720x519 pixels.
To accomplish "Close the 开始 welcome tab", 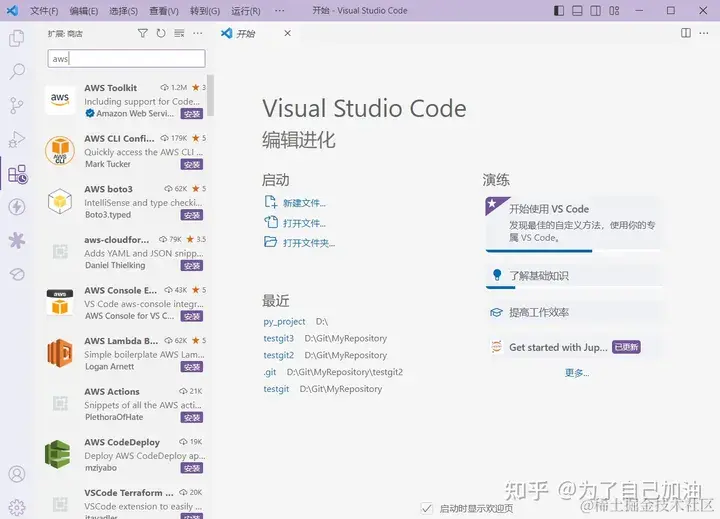I will click(x=287, y=33).
